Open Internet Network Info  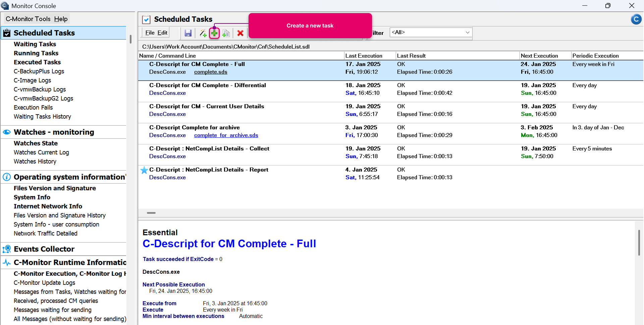48,206
